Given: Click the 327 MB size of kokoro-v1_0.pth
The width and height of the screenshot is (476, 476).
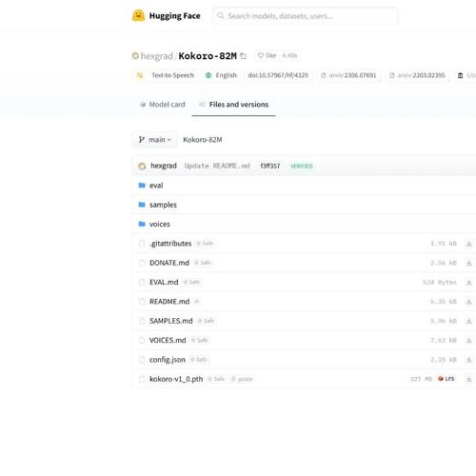Looking at the screenshot, I should (421, 379).
